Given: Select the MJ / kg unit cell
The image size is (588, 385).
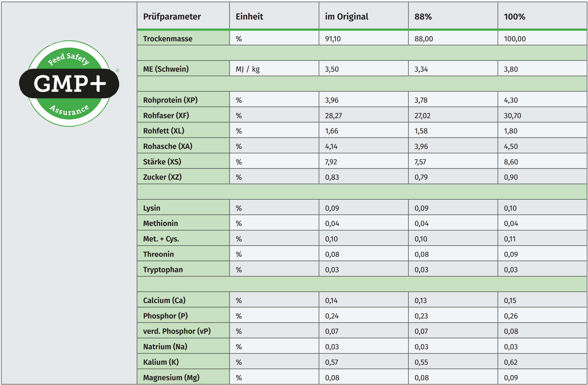Looking at the screenshot, I should click(248, 69).
